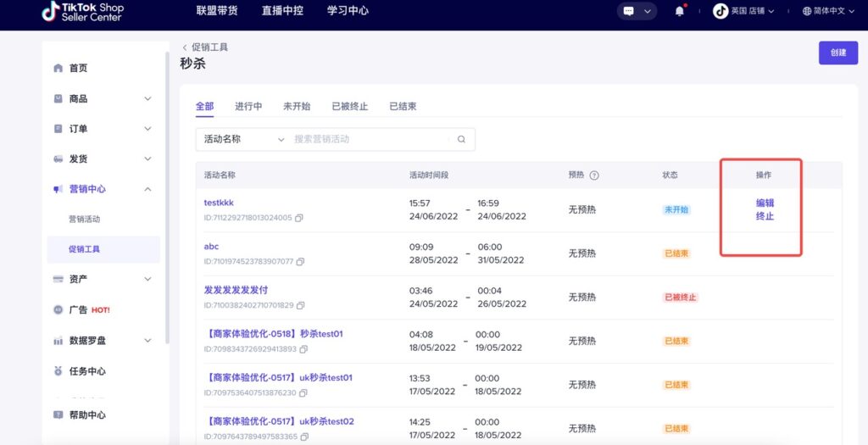This screenshot has height=445, width=868.
Task: Click the 未开始 status tag of testkkk
Action: [676, 209]
